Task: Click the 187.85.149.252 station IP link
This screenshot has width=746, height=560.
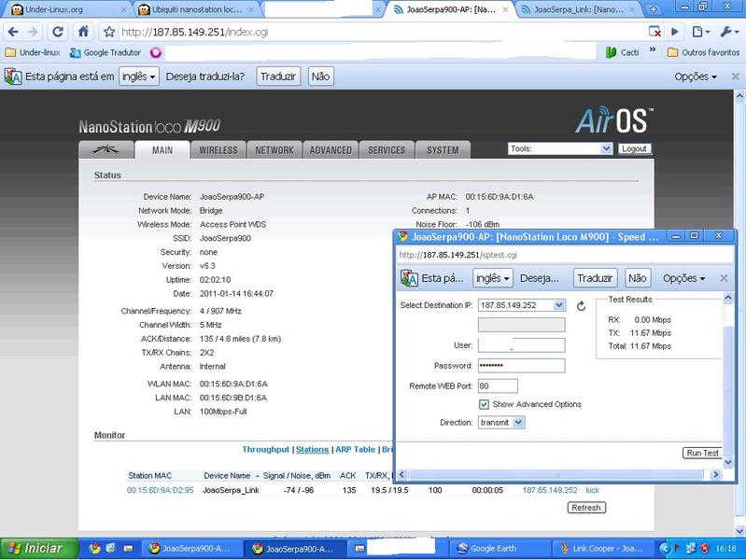Action: (550, 490)
